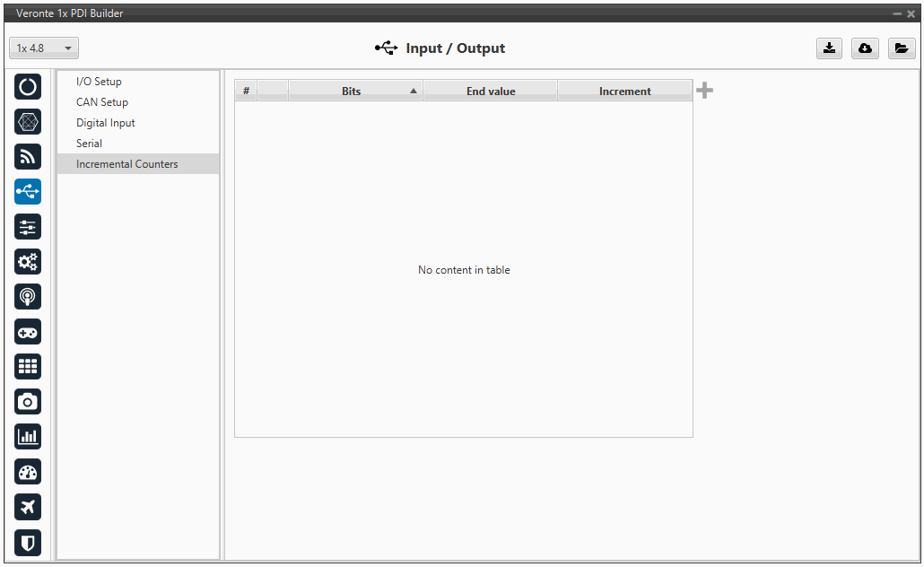
Task: Click the End value column header
Action: pyautogui.click(x=491, y=92)
